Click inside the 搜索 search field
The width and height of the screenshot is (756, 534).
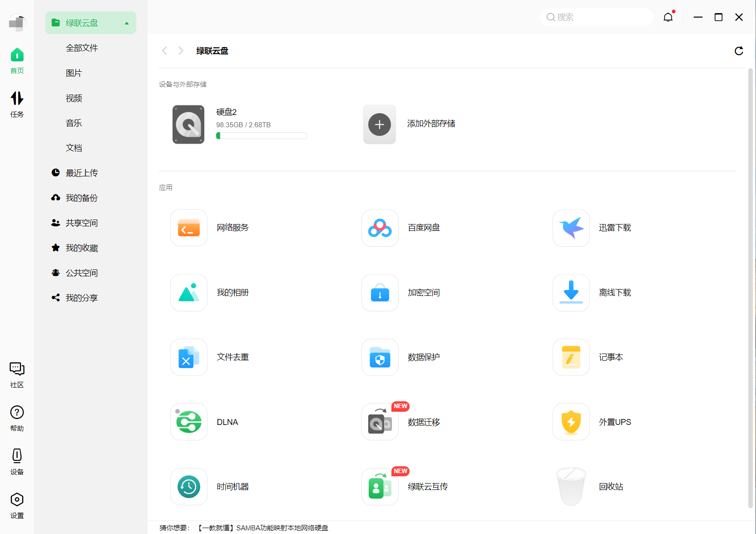(x=596, y=17)
